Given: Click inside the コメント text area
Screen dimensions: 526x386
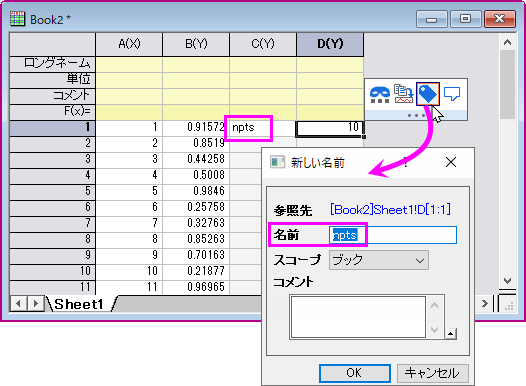Looking at the screenshot, I should pos(358,317).
